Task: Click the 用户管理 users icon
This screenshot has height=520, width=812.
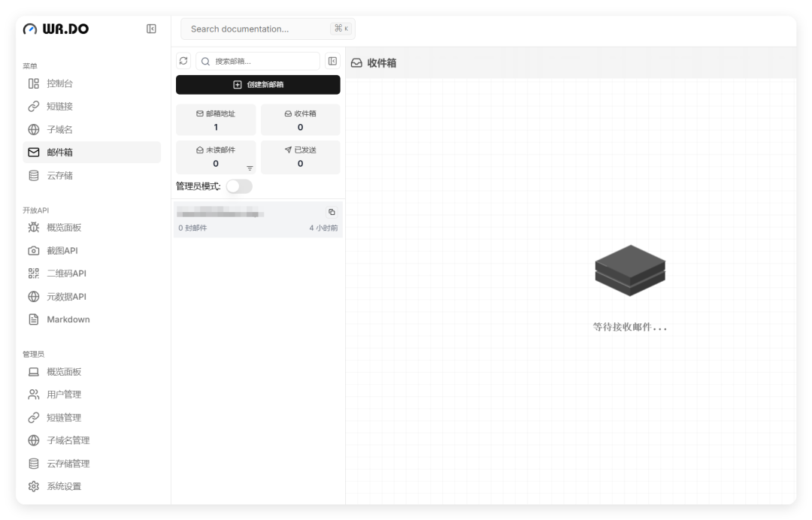Action: click(x=34, y=395)
